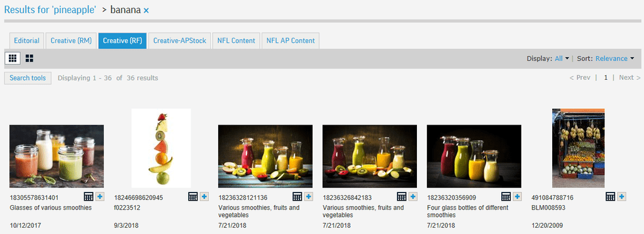Open price calculator for image 18305578631401

coord(89,197)
